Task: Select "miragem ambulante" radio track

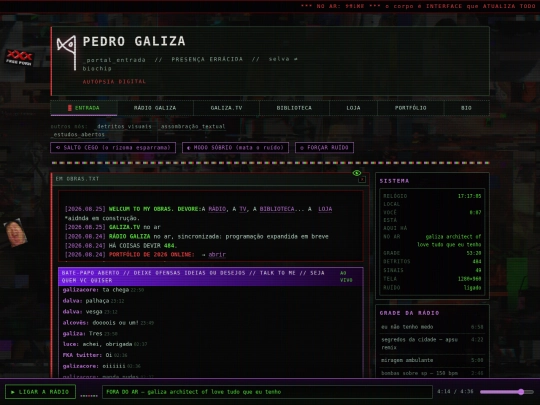Action: click(432, 360)
